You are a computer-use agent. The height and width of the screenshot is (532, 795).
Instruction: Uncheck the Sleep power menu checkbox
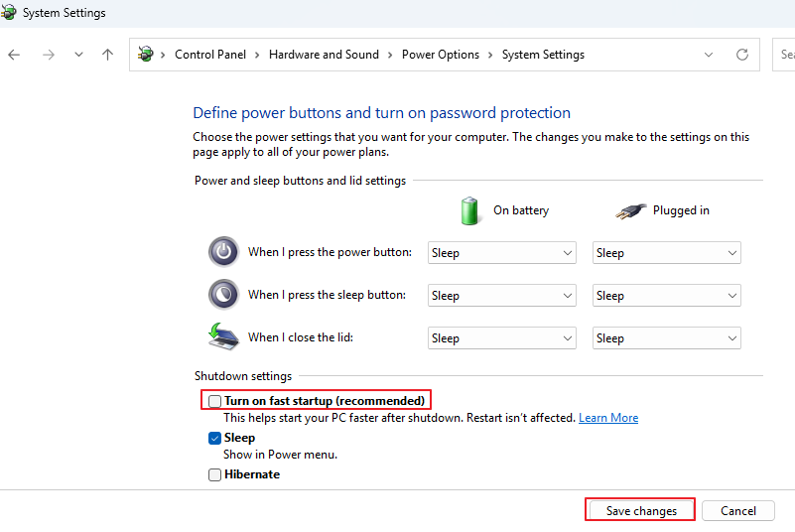click(x=214, y=438)
